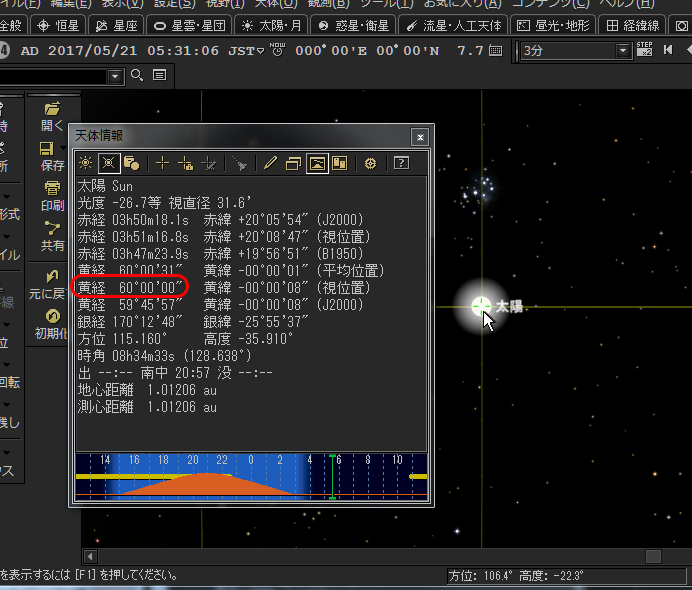Screen dimensions: 692x590
Task: Click the pencil edit icon in 天体情報
Action: [269, 163]
